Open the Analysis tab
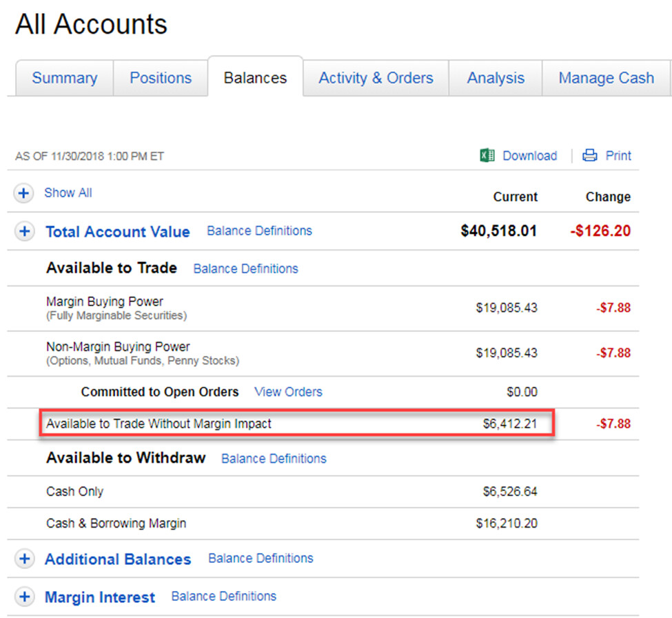The image size is (672, 618). (496, 78)
